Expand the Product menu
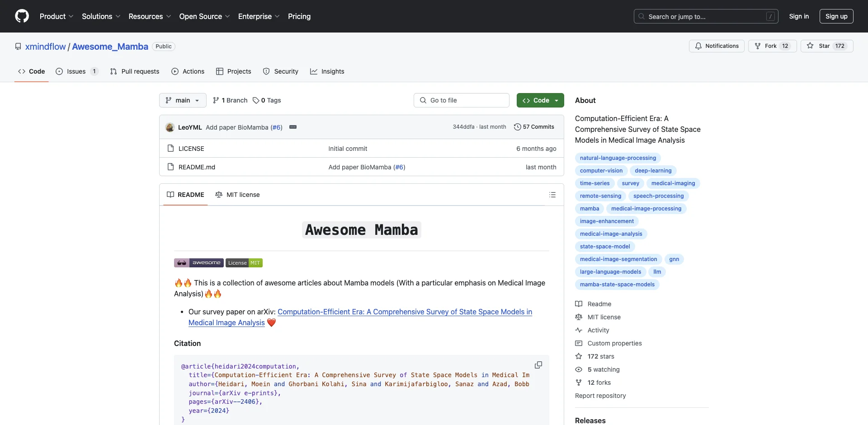 [57, 16]
